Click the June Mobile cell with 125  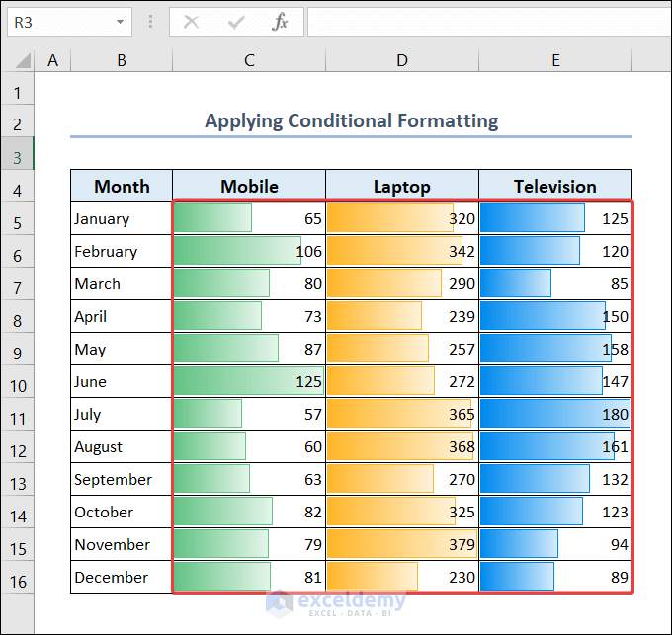pyautogui.click(x=249, y=381)
